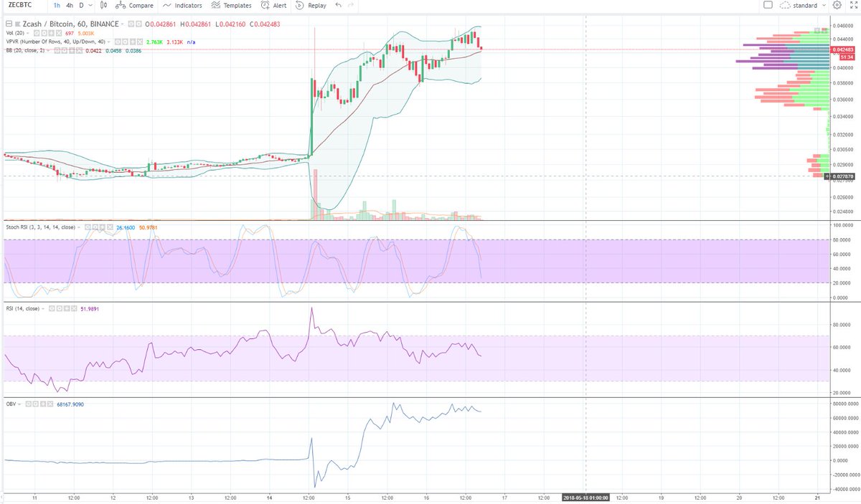The height and width of the screenshot is (504, 861).
Task: Remove the VPVR indicator
Action: click(x=139, y=42)
